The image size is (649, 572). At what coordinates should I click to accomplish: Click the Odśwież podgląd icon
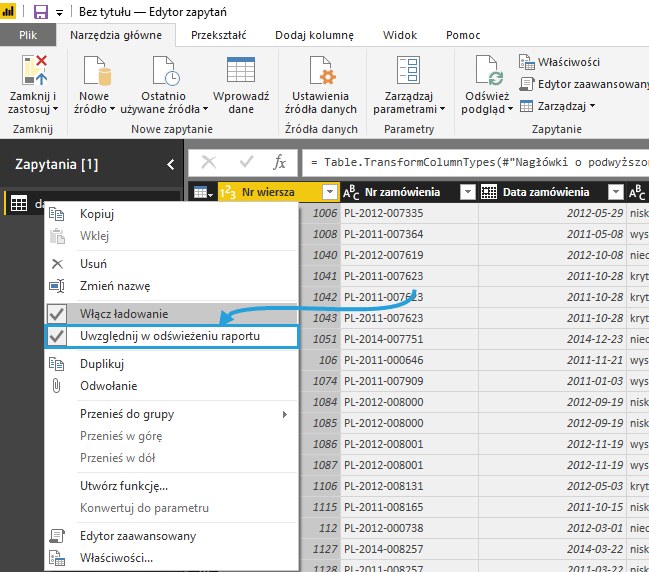[487, 71]
